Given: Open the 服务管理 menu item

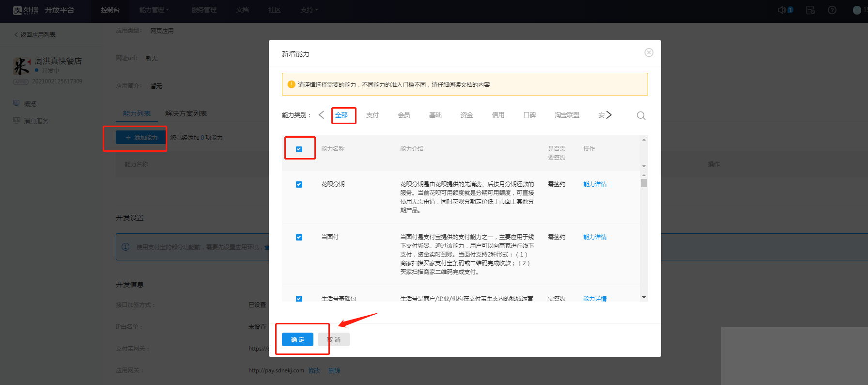Looking at the screenshot, I should point(204,10).
